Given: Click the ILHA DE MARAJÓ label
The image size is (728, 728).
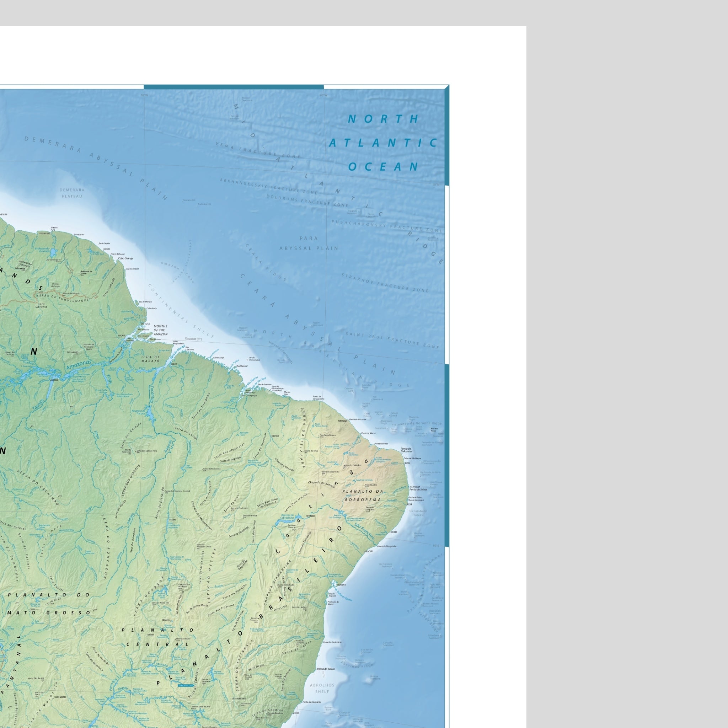Looking at the screenshot, I should tap(151, 359).
